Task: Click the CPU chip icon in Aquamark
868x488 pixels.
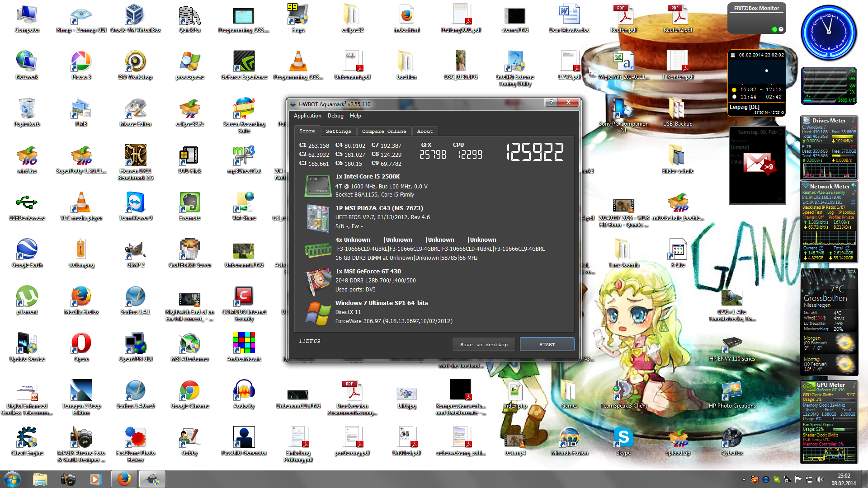Action: point(318,186)
